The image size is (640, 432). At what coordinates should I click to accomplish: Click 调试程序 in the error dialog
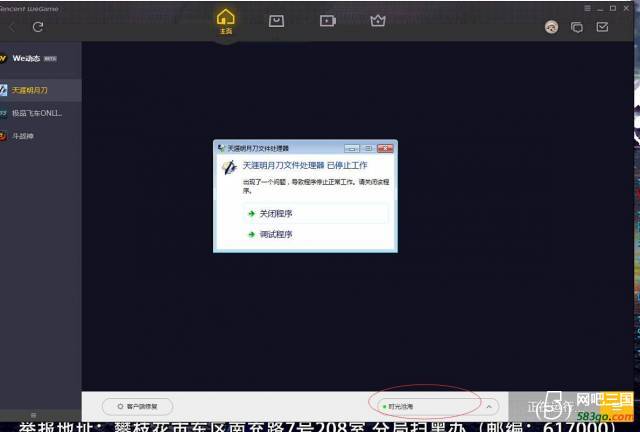point(275,235)
